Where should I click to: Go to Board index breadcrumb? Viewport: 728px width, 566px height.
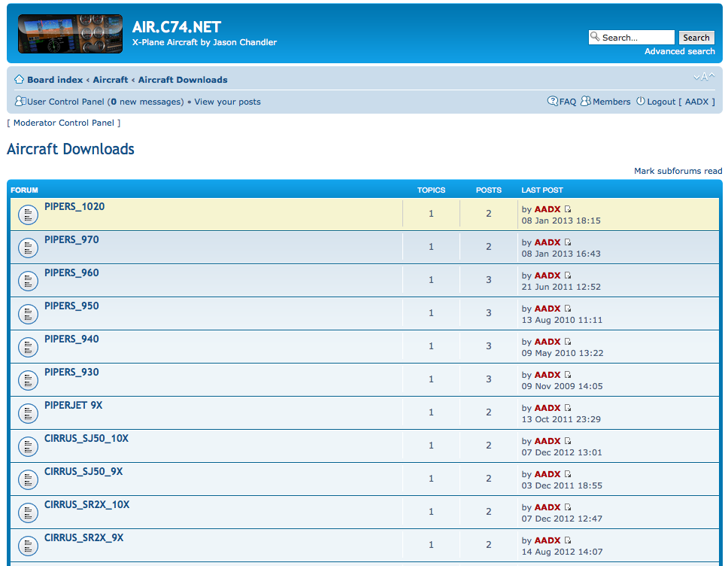[55, 80]
